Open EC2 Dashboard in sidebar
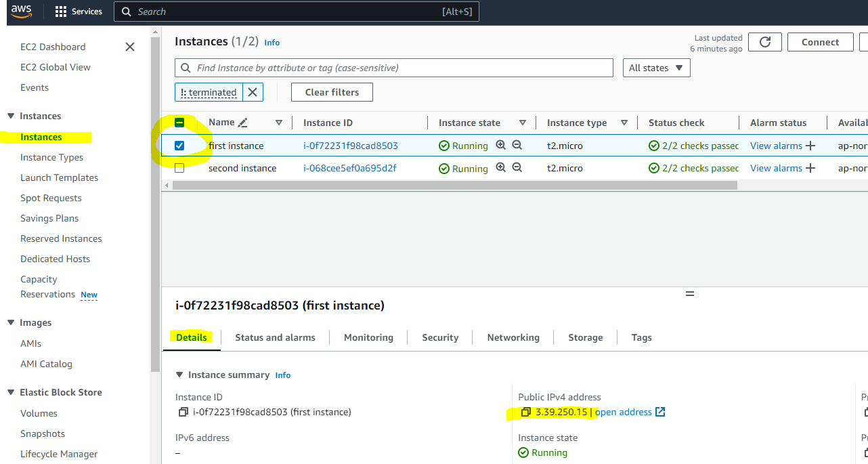Screen dimensions: 868x464 53,47
